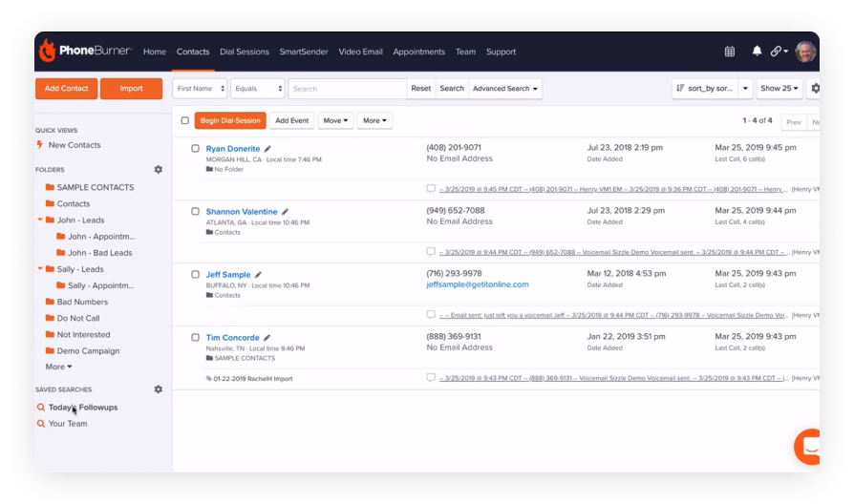Image resolution: width=854 pixels, height=504 pixels.
Task: Open Dial Sessions menu
Action: pos(245,52)
